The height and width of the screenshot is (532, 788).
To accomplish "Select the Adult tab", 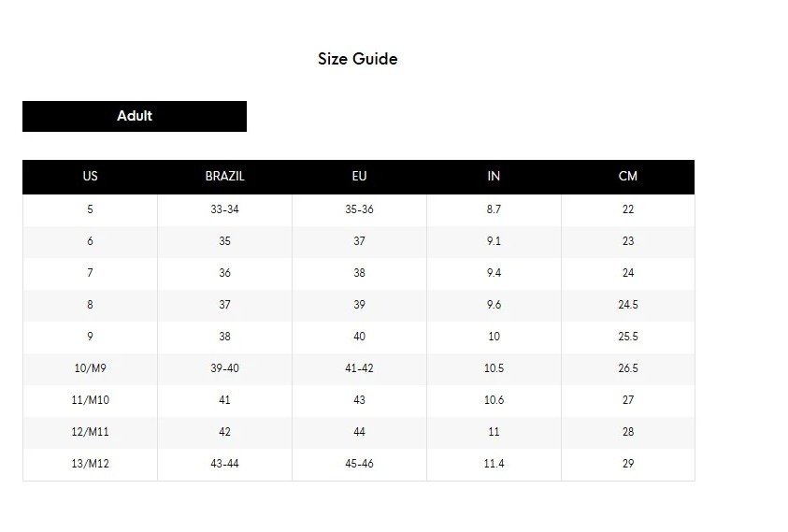I will click(135, 116).
